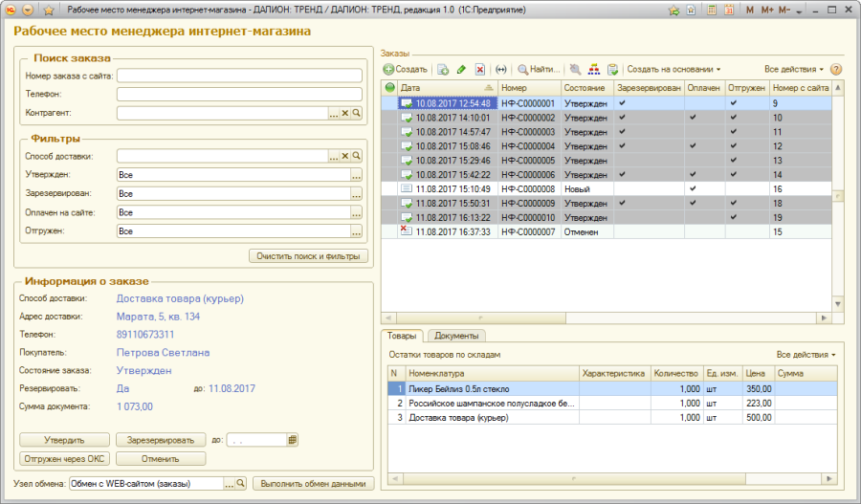The height and width of the screenshot is (504, 861).
Task: Open Узел обмена item with magnifier
Action: tap(240, 484)
